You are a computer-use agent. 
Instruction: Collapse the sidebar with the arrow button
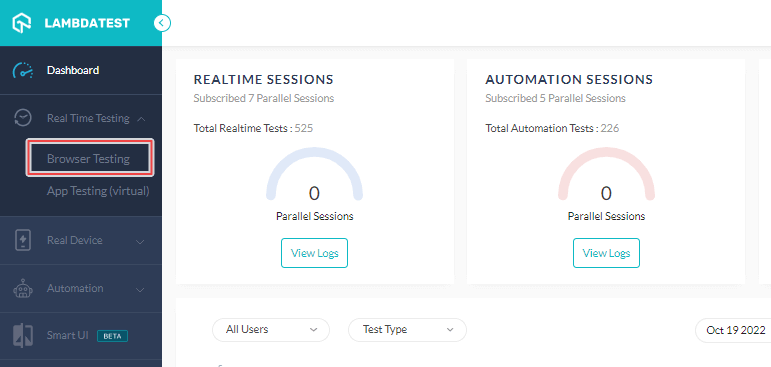162,23
